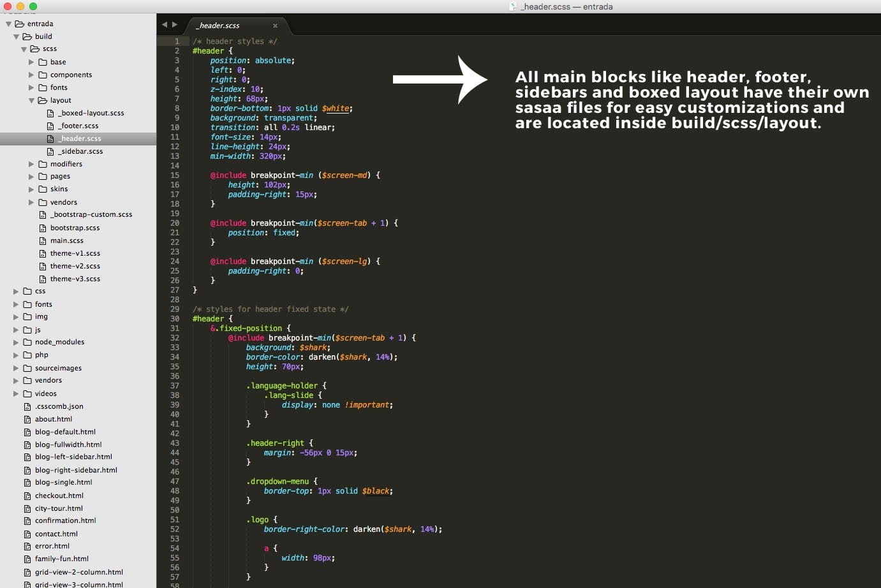Open theme-v2.scss in the editor

75,266
